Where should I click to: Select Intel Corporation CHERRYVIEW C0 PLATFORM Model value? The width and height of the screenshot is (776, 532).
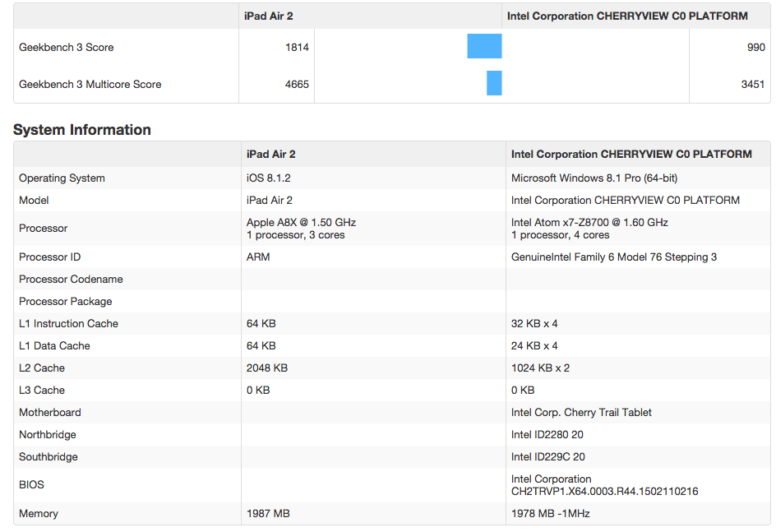[626, 200]
